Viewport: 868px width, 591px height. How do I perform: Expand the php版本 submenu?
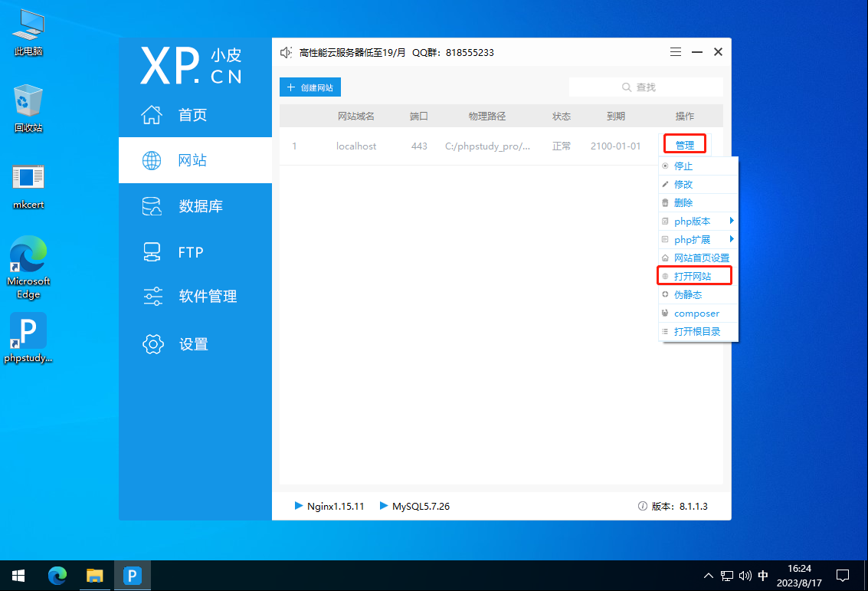698,221
